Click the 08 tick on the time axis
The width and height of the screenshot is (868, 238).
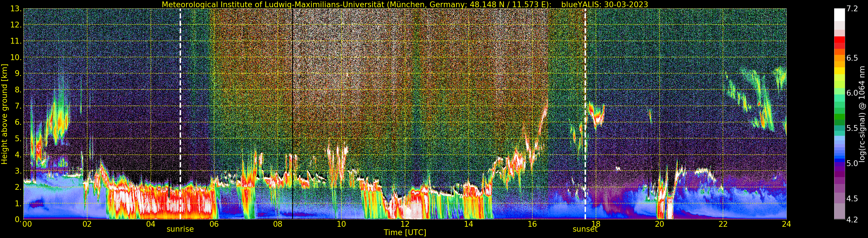click(278, 224)
